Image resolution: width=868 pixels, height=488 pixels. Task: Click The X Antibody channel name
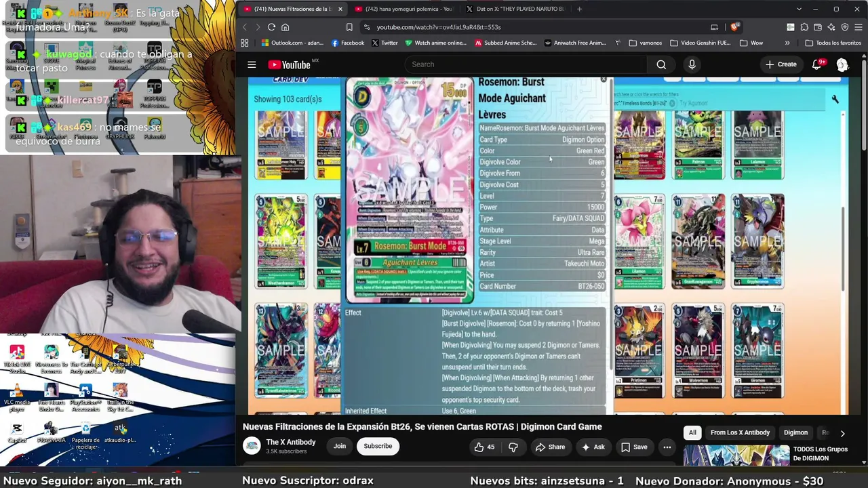291,442
